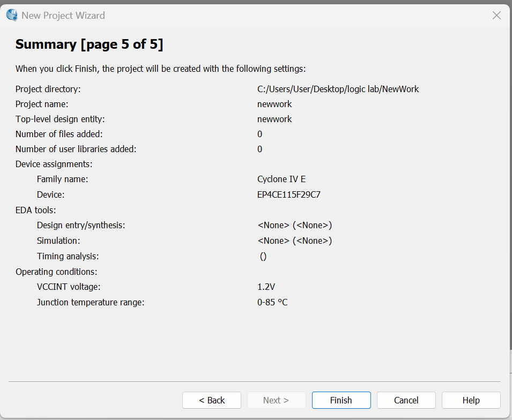Viewport: 512px width, 420px height.
Task: Open Help for the wizard
Action: pyautogui.click(x=471, y=400)
